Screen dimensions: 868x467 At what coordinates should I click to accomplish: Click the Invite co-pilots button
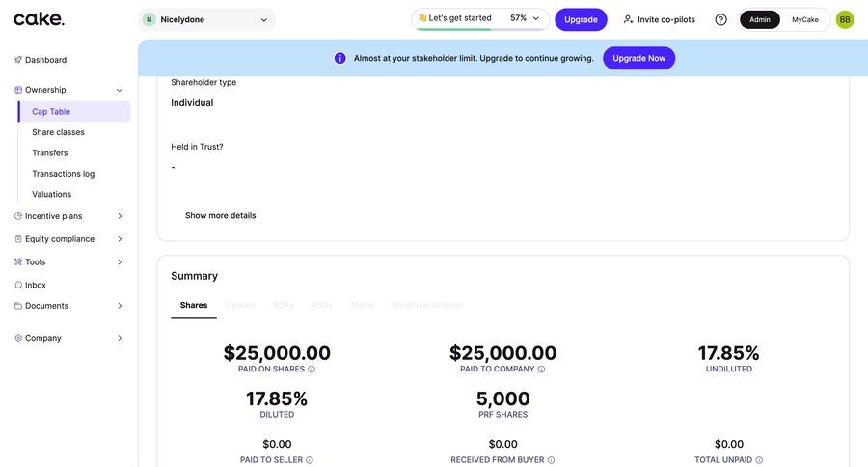click(x=659, y=19)
